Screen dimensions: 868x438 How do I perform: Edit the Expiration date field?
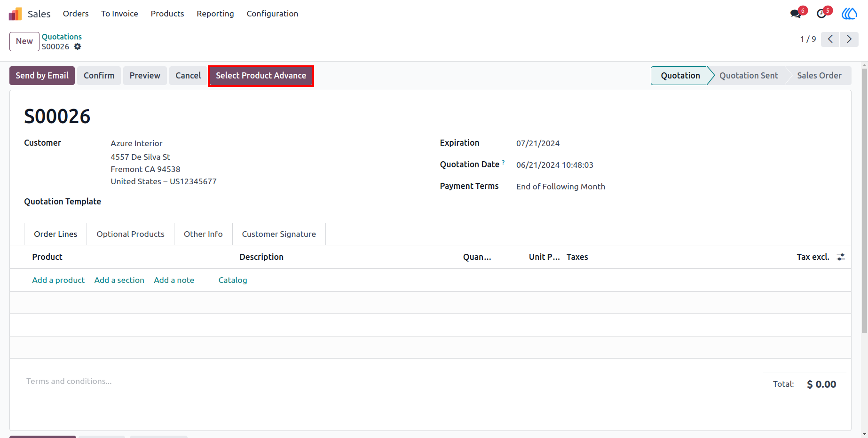(538, 143)
